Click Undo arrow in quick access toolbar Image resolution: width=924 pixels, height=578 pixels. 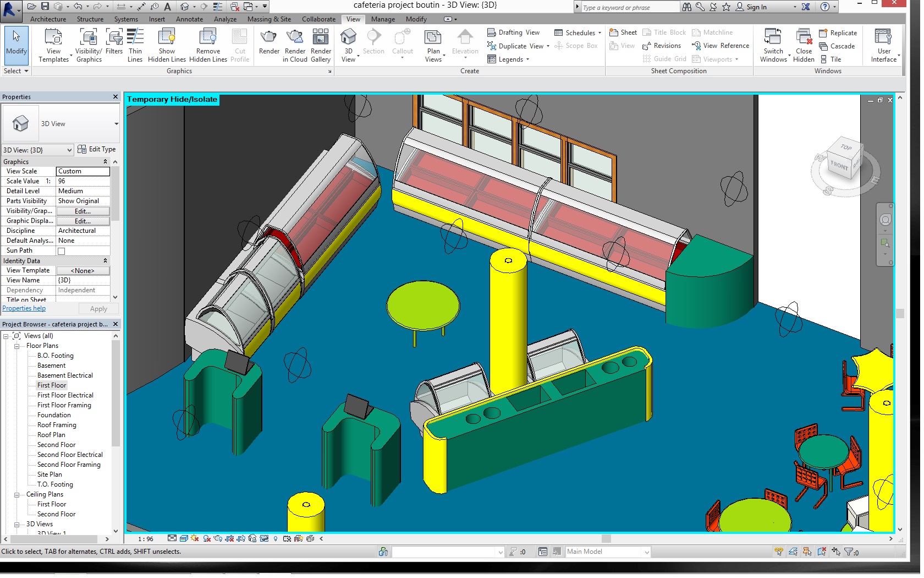coord(78,7)
